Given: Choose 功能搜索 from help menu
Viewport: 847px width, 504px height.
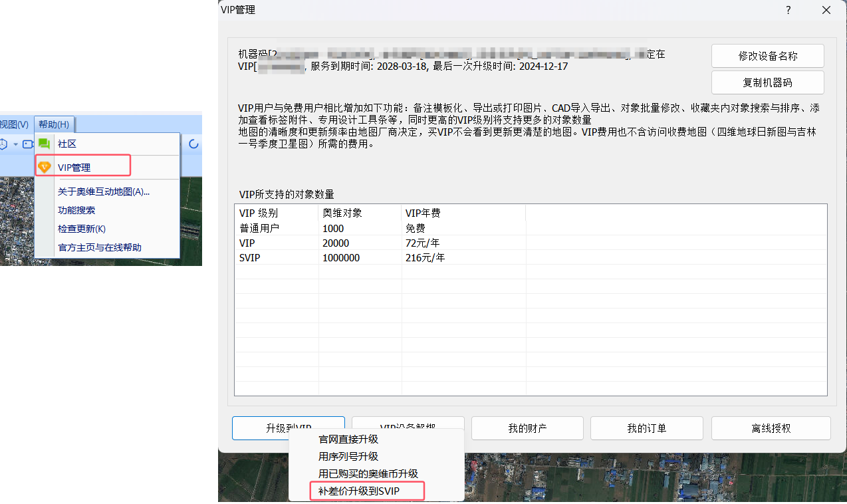Looking at the screenshot, I should pyautogui.click(x=76, y=210).
